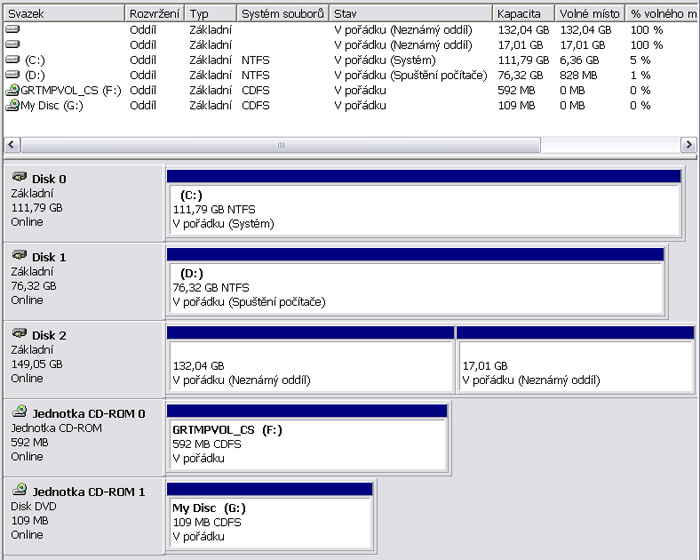
Task: Sort list by Volné místo column
Action: [590, 14]
